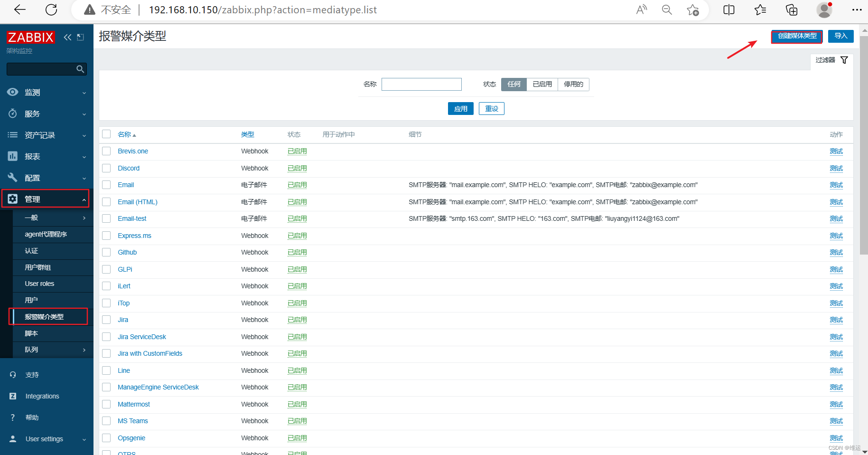Image resolution: width=868 pixels, height=455 pixels.
Task: Check the Email-test row checkbox
Action: click(106, 218)
